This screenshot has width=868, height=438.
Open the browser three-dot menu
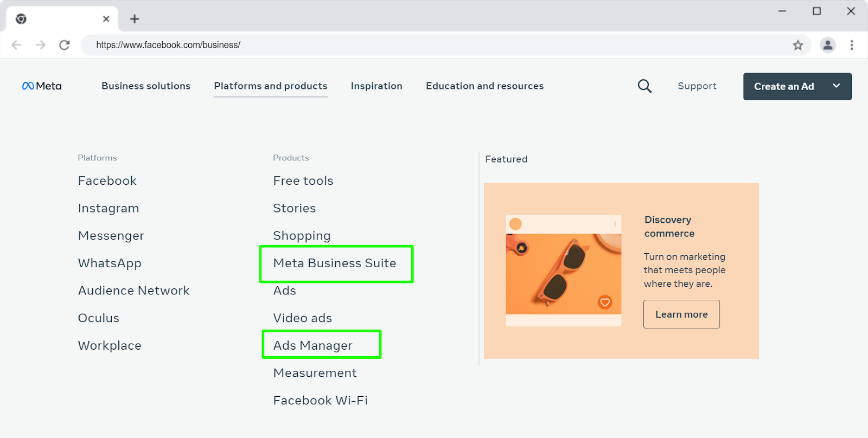click(x=852, y=45)
